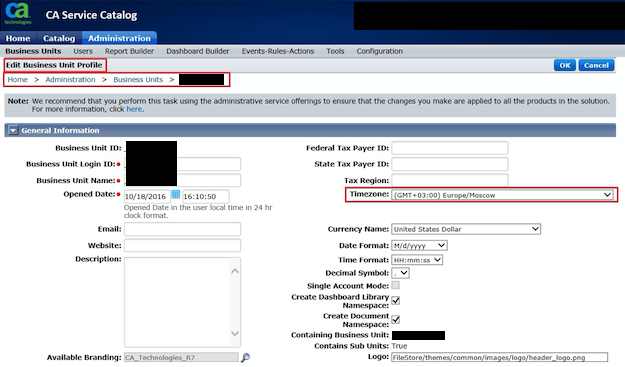Viewport: 625px width, 367px height.
Task: Switch to the Home tab
Action: [x=18, y=38]
